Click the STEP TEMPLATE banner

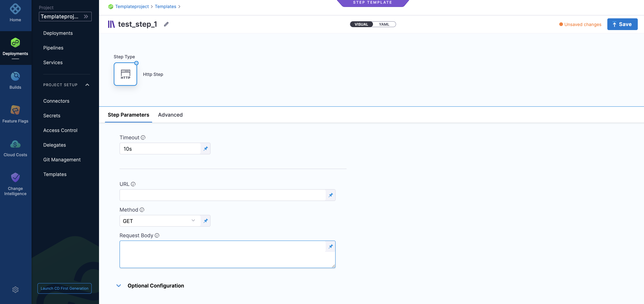coord(372,3)
